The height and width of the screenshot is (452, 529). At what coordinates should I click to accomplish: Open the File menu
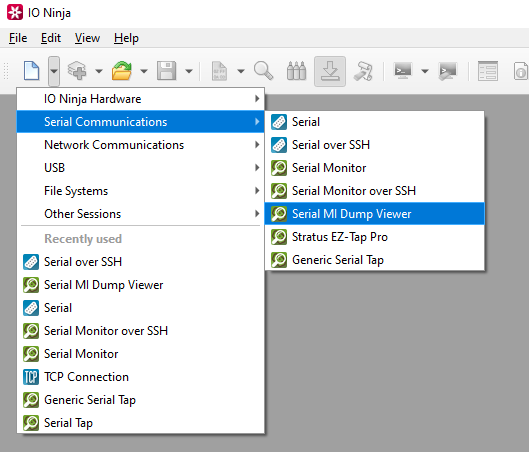coord(18,38)
